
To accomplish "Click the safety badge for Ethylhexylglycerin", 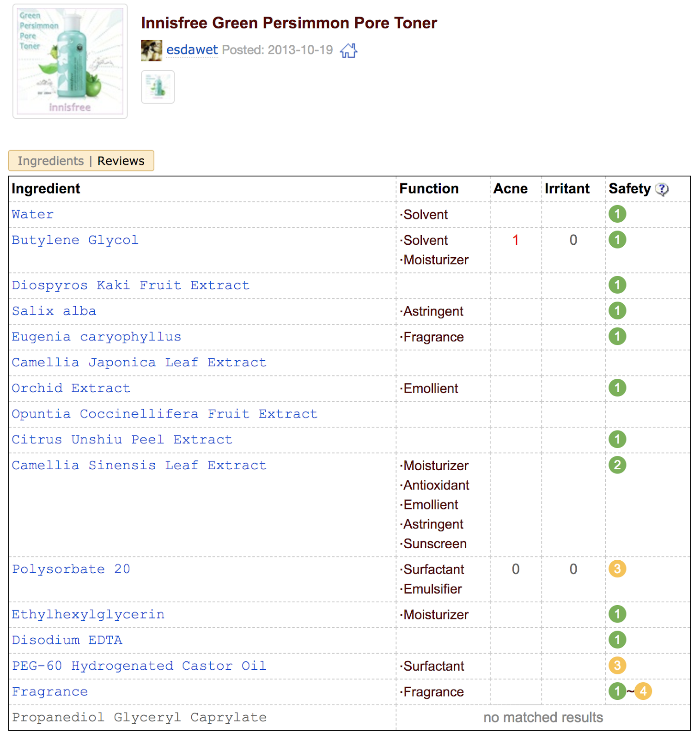I will click(x=617, y=614).
